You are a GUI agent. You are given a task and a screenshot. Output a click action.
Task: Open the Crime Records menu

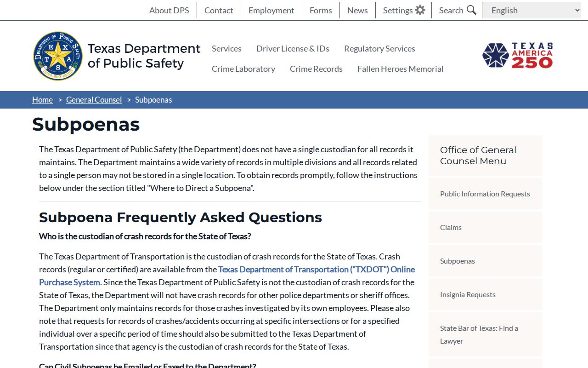[316, 69]
